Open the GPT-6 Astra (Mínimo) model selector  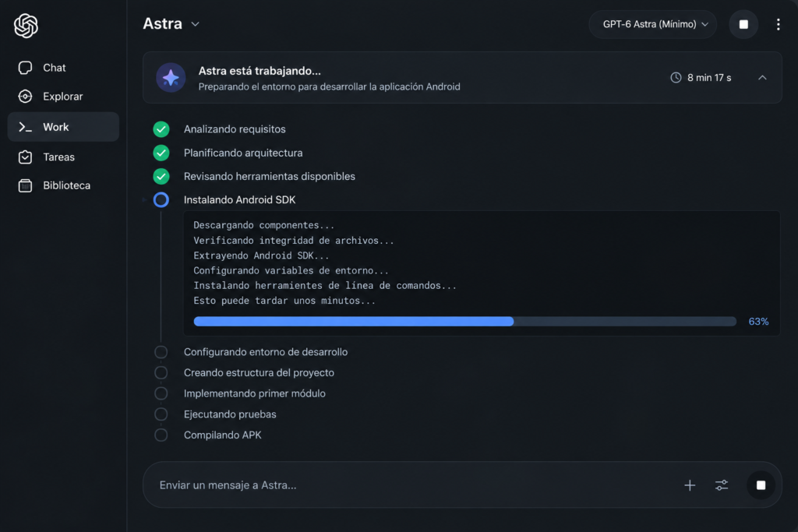[652, 24]
